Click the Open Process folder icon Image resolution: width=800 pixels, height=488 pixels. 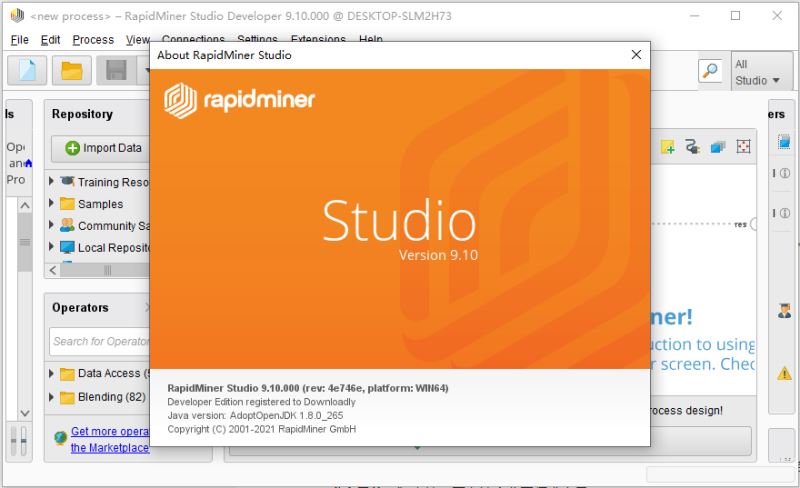(71, 70)
